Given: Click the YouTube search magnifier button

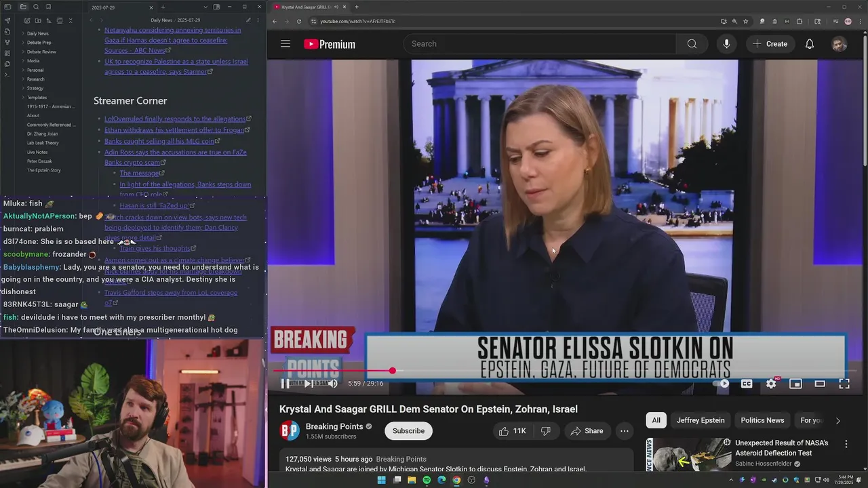Looking at the screenshot, I should 692,44.
